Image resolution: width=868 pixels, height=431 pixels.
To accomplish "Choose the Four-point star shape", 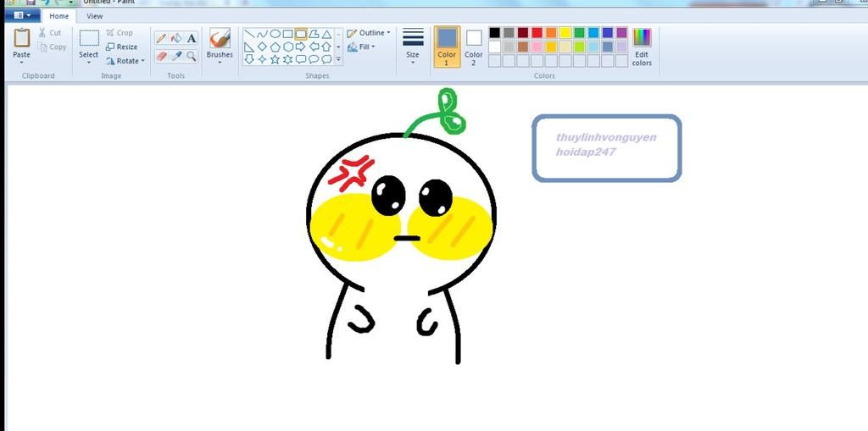I will [x=263, y=59].
